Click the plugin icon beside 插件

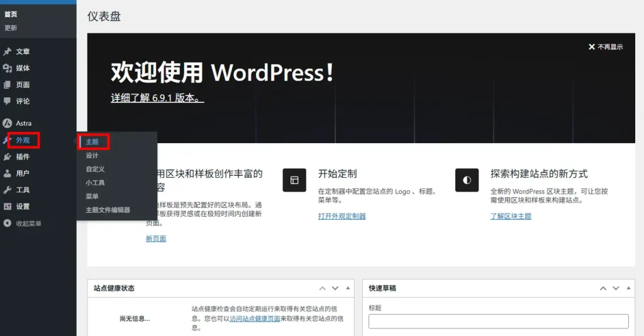8,157
